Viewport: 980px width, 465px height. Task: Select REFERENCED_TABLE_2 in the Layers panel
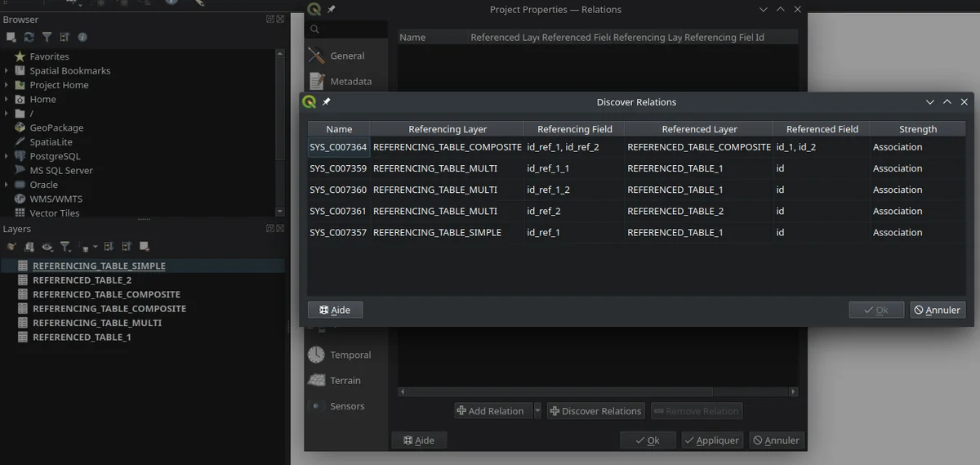click(82, 280)
